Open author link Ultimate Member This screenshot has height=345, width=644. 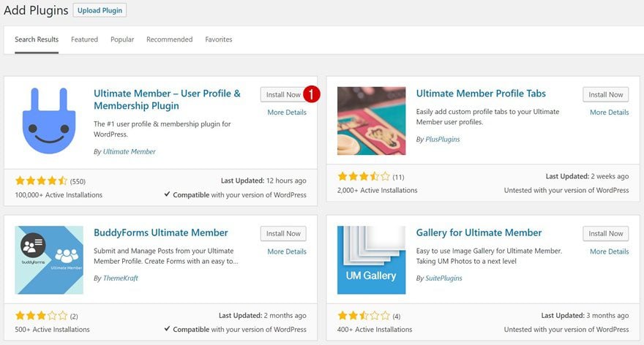(x=129, y=151)
